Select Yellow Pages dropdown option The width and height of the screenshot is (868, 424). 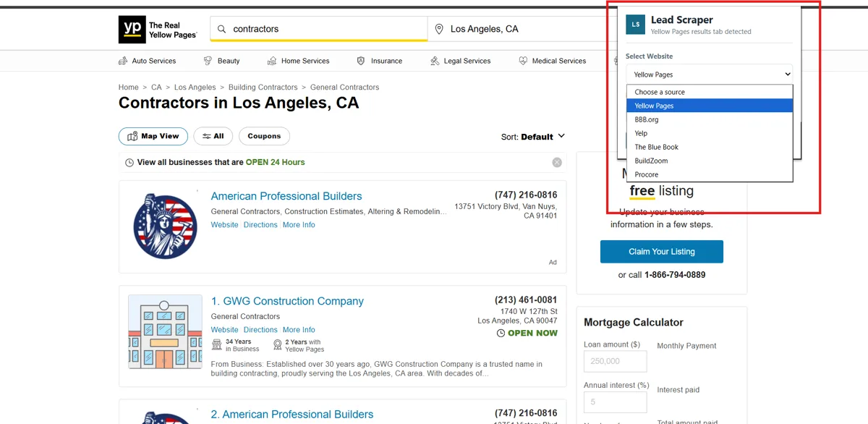pyautogui.click(x=710, y=106)
